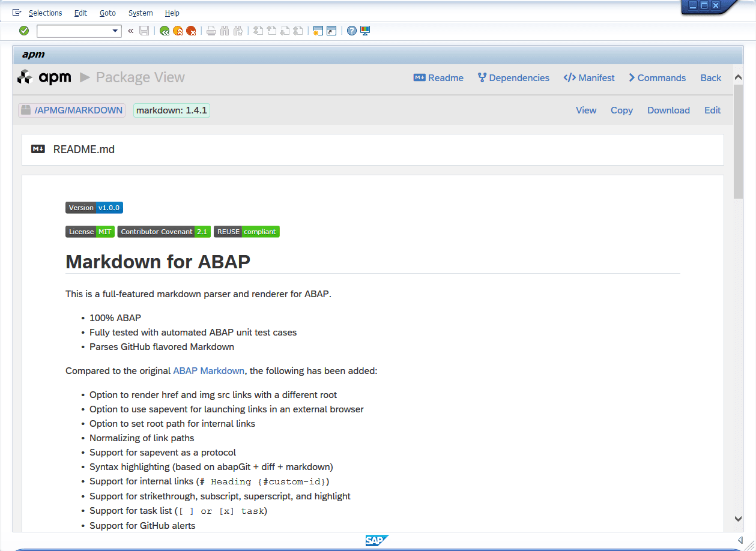Click the SAP logo in the status bar
This screenshot has width=756, height=551.
point(377,541)
